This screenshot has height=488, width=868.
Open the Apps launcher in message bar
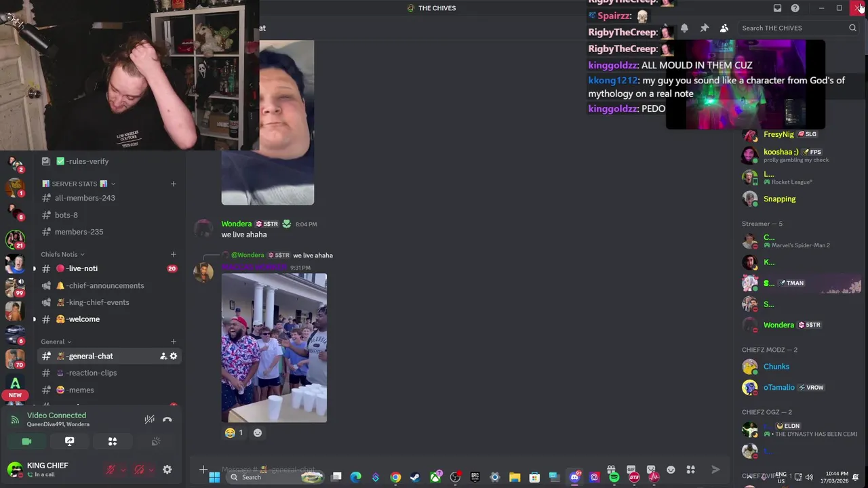(691, 469)
